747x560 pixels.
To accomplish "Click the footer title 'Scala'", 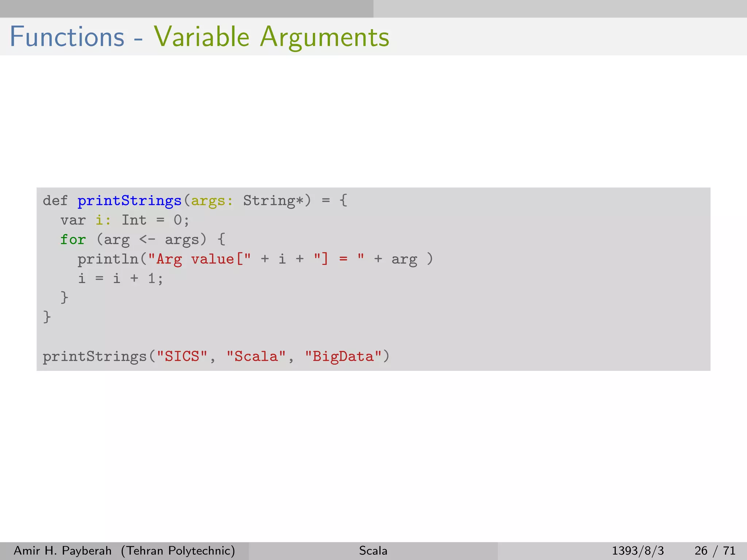I will tap(373, 551).
